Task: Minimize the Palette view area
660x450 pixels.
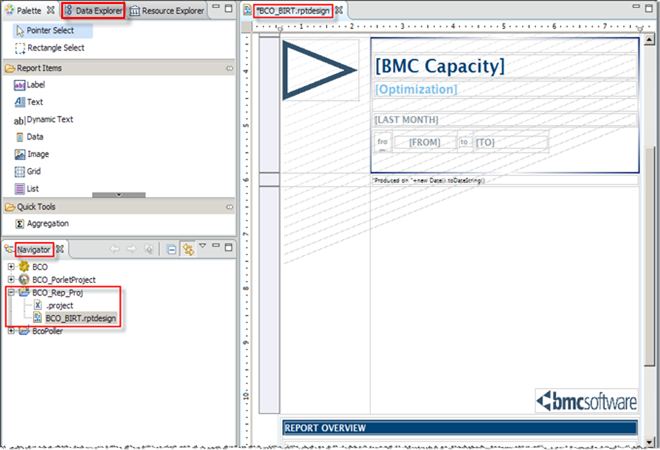Action: pyautogui.click(x=216, y=7)
